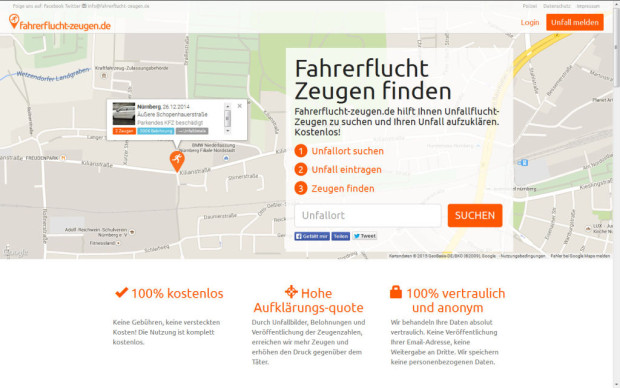Click the Kraftfahrzeug-Zulassungsbehörde place icon
Screen dimensions: 620x388
pyautogui.click(x=104, y=75)
